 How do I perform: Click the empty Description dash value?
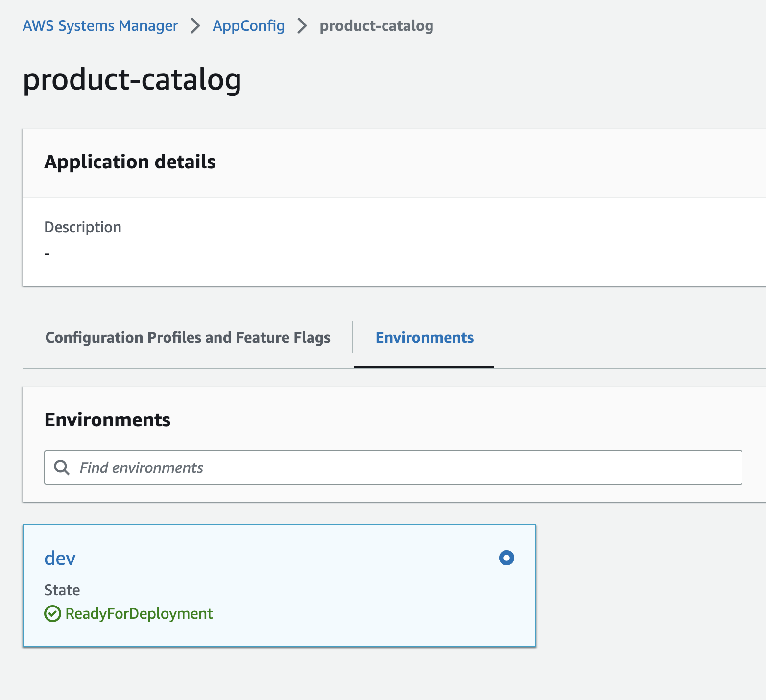pyautogui.click(x=47, y=254)
